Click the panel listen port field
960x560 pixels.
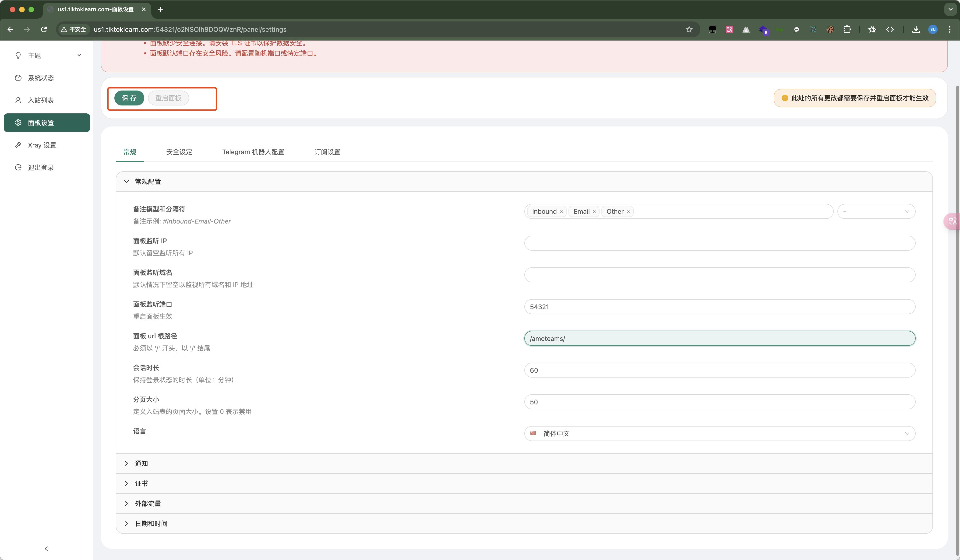(719, 306)
